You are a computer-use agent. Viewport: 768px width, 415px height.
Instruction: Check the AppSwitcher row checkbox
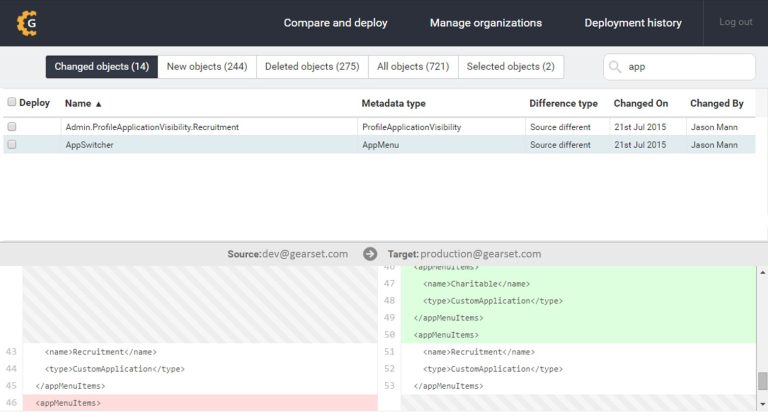click(12, 144)
